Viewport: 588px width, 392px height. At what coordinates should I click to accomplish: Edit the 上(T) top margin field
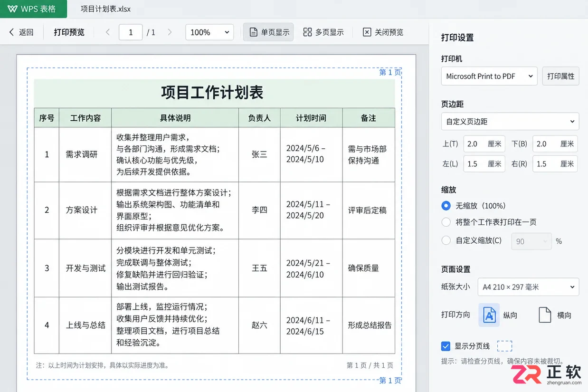pyautogui.click(x=484, y=143)
